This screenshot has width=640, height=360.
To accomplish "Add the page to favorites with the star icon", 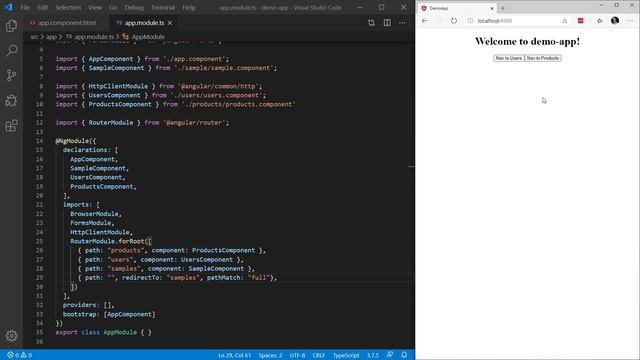I will click(564, 21).
